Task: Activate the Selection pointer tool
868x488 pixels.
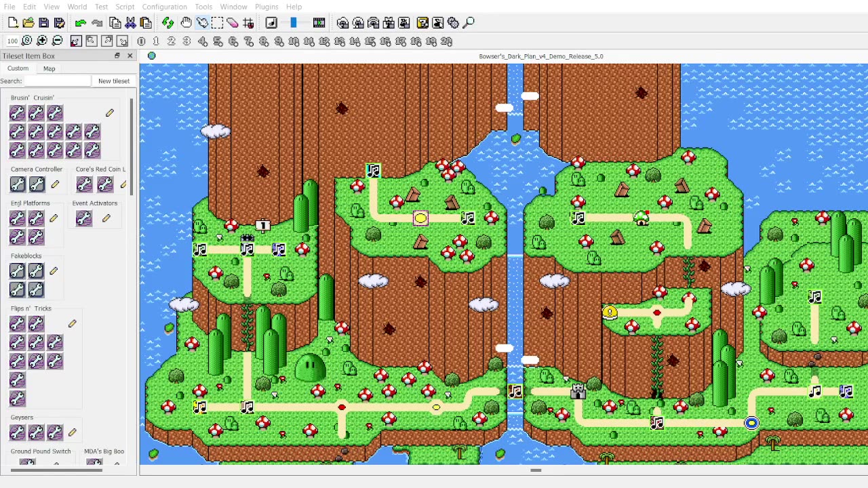Action: (x=202, y=23)
